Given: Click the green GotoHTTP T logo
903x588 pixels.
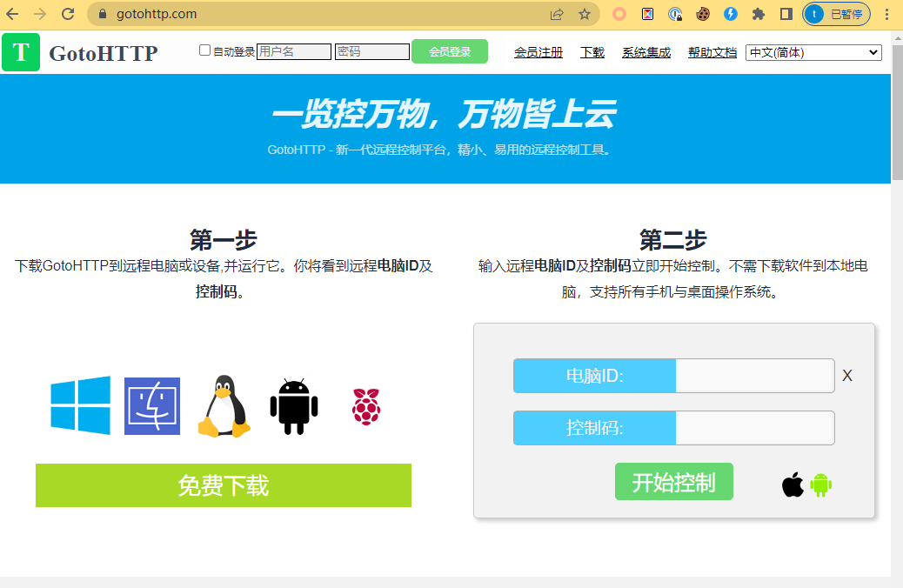Looking at the screenshot, I should [21, 52].
